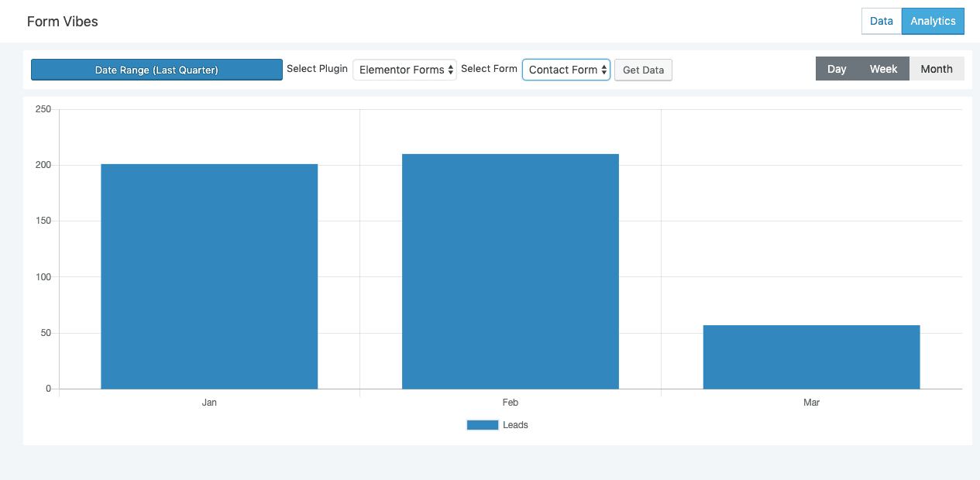Switch to the Data tab
Viewport: 980px width, 480px height.
881,22
